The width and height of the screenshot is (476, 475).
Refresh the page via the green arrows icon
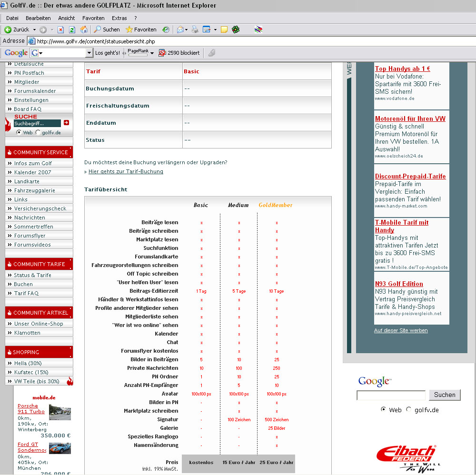(72, 30)
